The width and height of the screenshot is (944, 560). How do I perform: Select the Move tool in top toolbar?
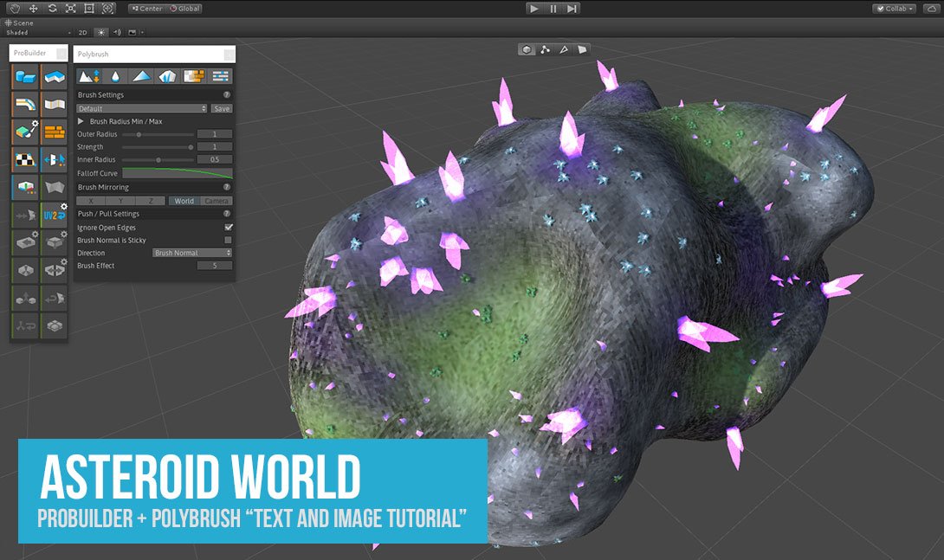coord(33,8)
